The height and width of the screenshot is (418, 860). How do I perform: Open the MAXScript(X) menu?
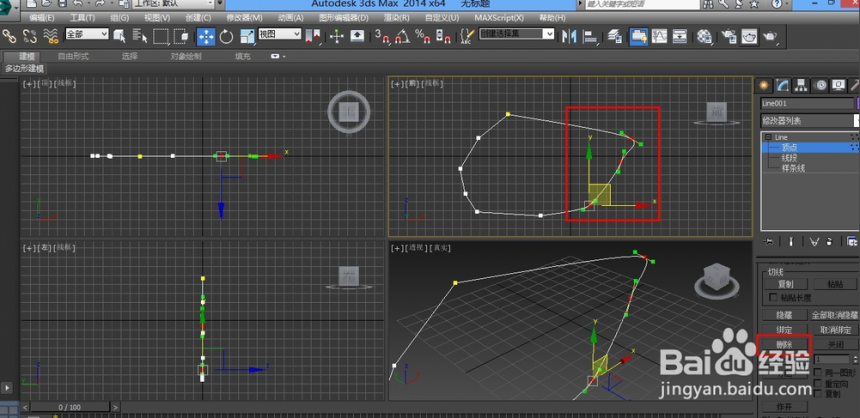[499, 18]
